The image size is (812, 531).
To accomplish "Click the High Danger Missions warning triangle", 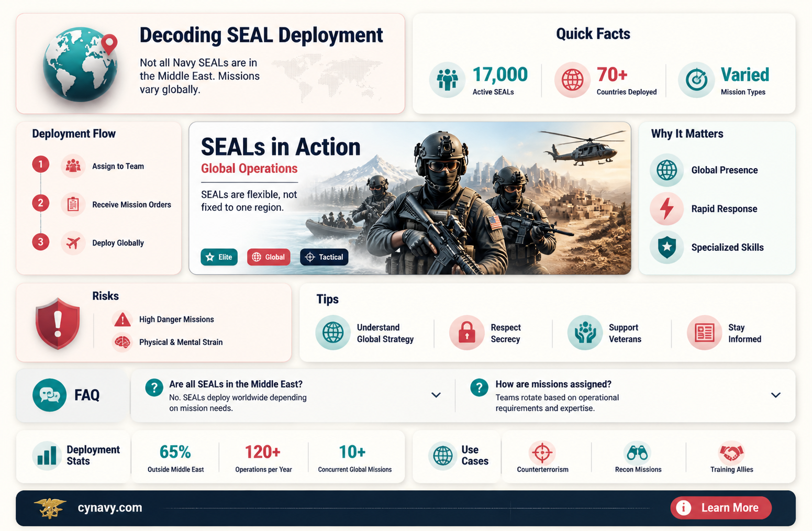I will (x=122, y=319).
